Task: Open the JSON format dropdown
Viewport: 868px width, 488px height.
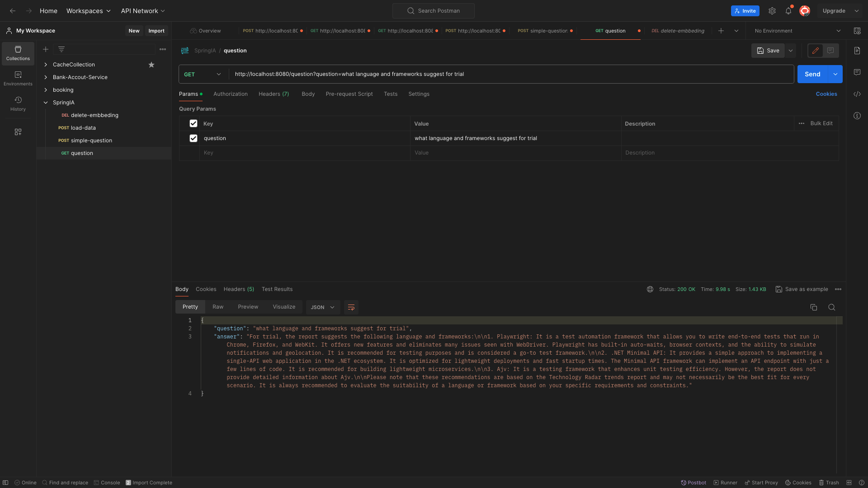Action: 323,307
